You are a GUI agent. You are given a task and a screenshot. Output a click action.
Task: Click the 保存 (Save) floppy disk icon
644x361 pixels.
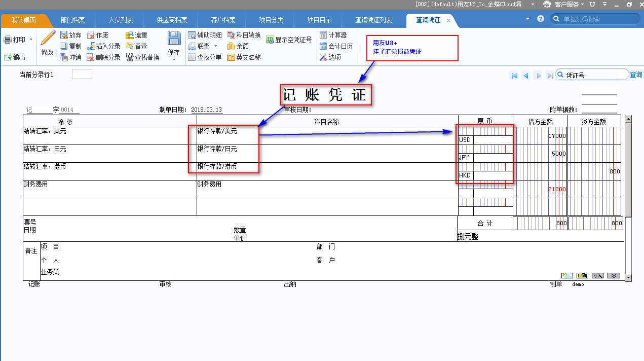pyautogui.click(x=174, y=40)
